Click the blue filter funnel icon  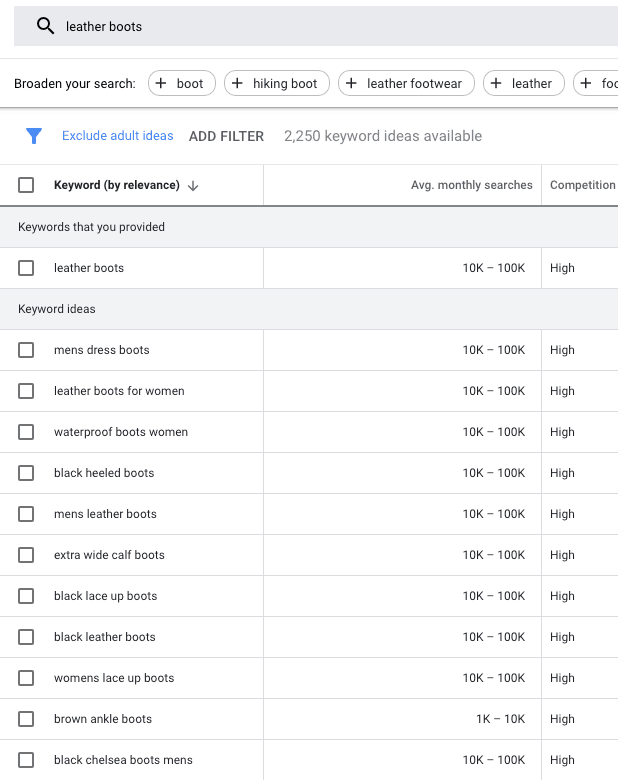[34, 136]
